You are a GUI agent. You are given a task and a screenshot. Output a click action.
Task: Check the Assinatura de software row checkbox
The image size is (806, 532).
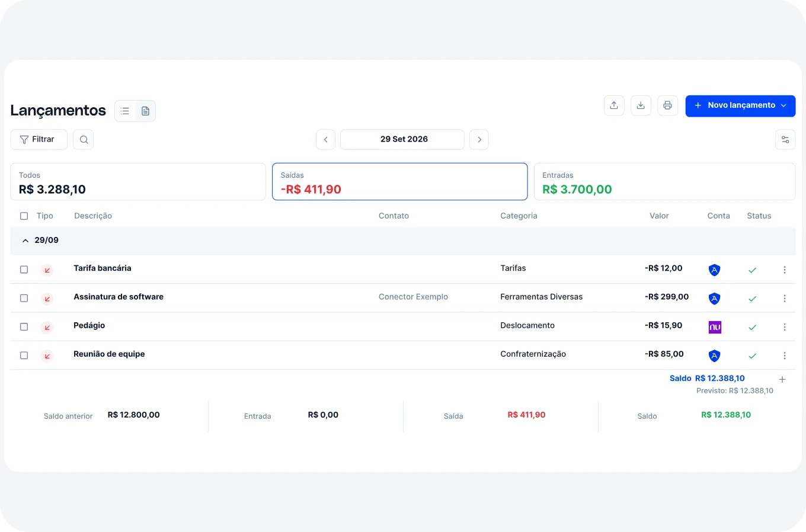(24, 298)
